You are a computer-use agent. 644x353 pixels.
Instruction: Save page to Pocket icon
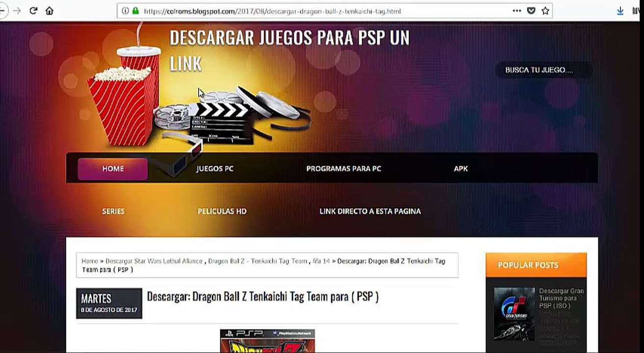(531, 10)
